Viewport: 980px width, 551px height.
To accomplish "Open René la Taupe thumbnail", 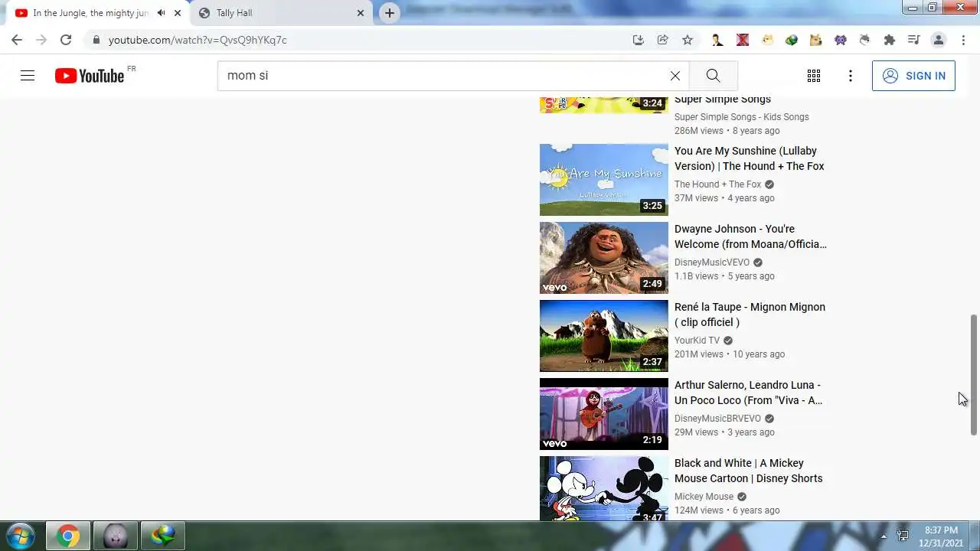I will click(x=604, y=336).
